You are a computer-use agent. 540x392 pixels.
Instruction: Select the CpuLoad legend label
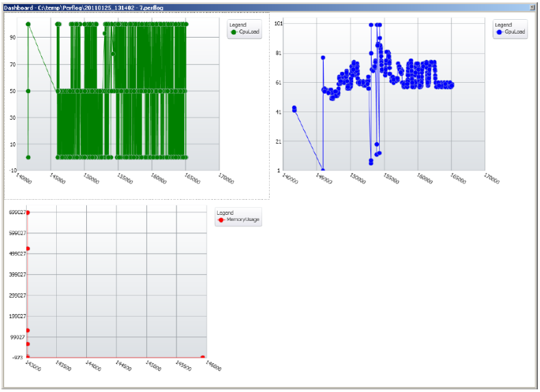[x=249, y=31]
